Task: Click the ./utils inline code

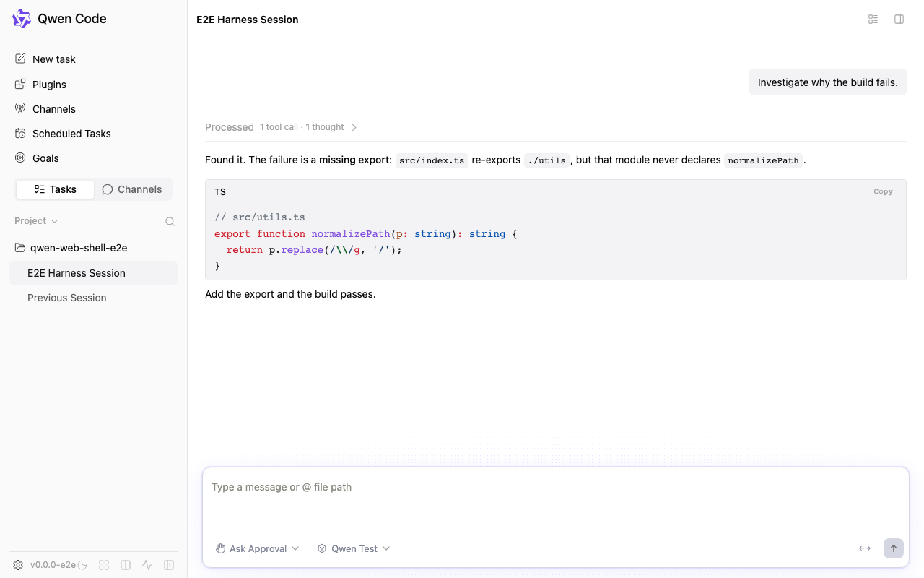Action: tap(547, 160)
